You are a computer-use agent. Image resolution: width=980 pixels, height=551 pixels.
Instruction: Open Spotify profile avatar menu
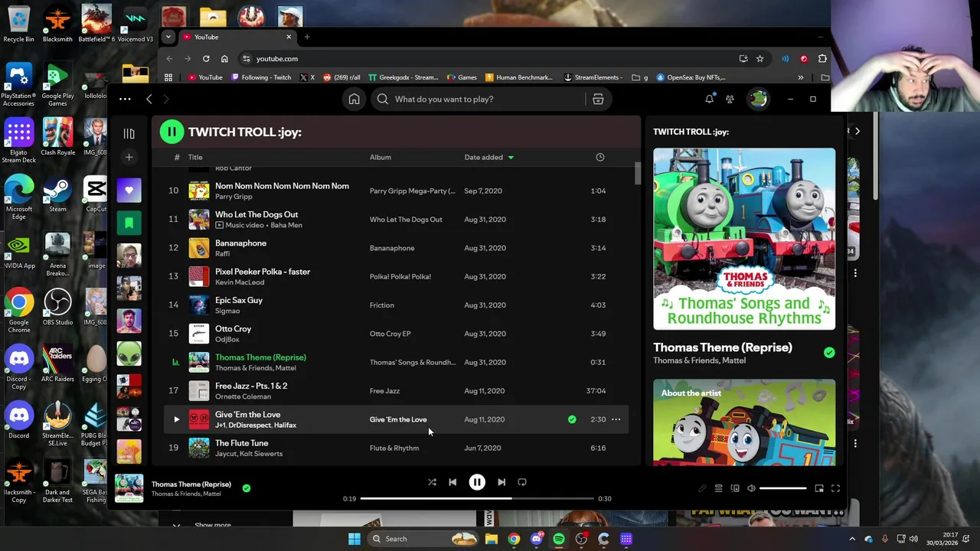point(758,99)
